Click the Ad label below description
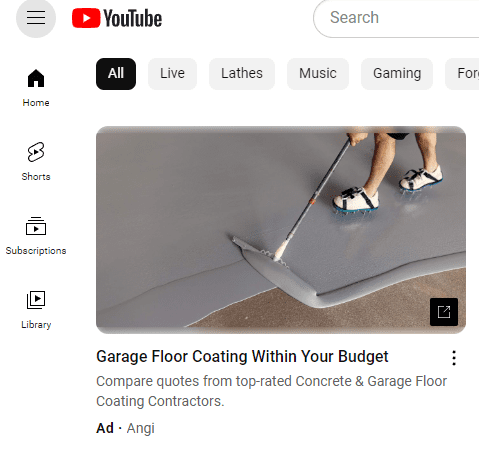Screen dimensions: 479x476 105,428
